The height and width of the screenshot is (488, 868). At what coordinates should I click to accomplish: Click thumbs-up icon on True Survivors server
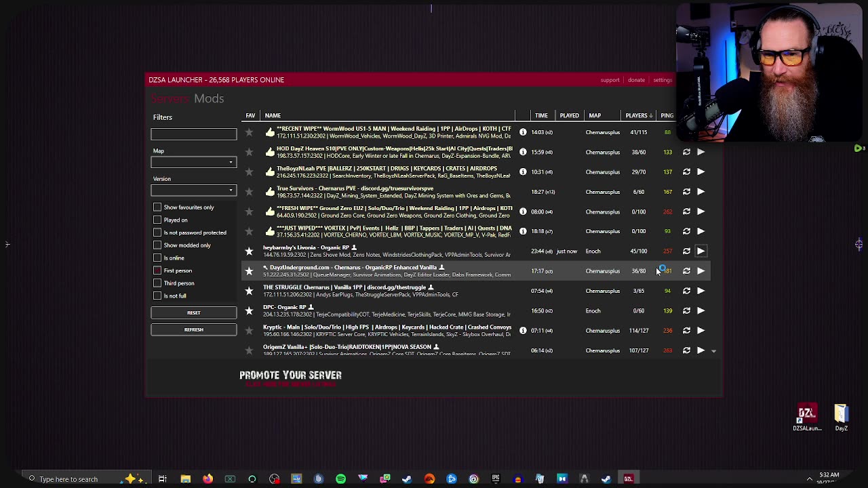click(x=270, y=192)
